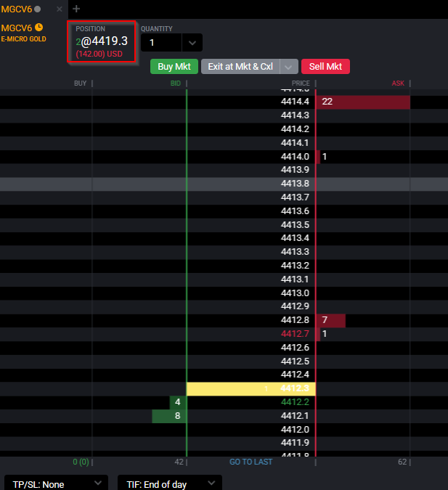Click the Buy Mkt button

tap(174, 67)
